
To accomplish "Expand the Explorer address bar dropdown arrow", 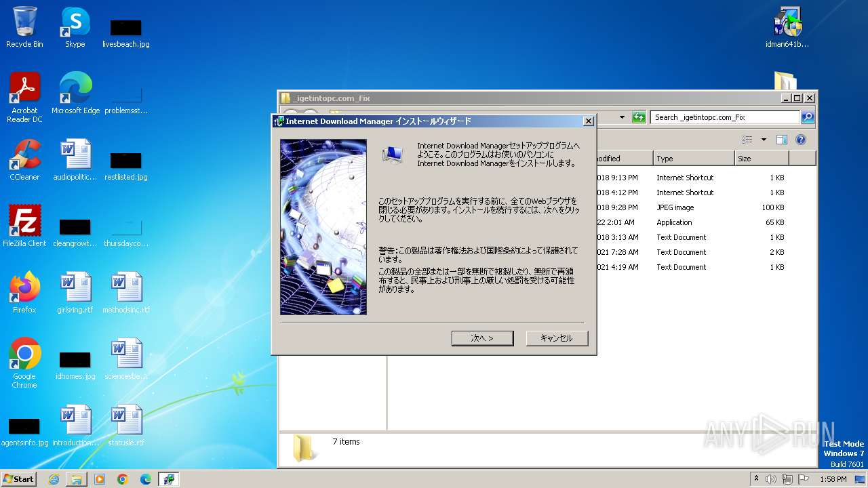I will (622, 117).
